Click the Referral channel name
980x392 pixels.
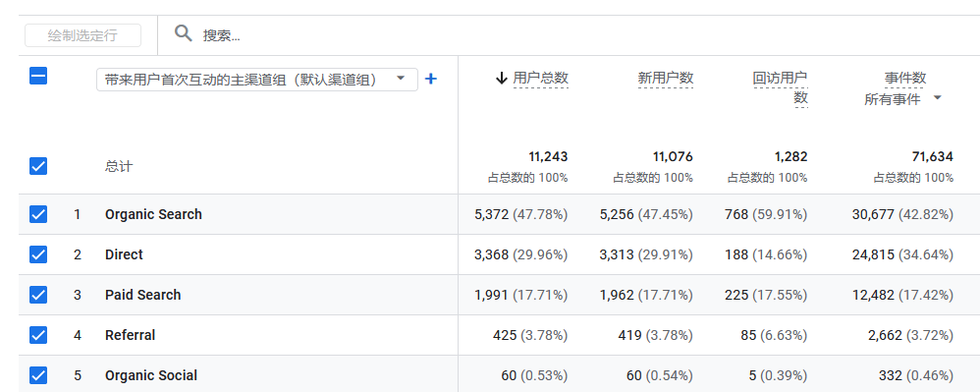(x=130, y=335)
